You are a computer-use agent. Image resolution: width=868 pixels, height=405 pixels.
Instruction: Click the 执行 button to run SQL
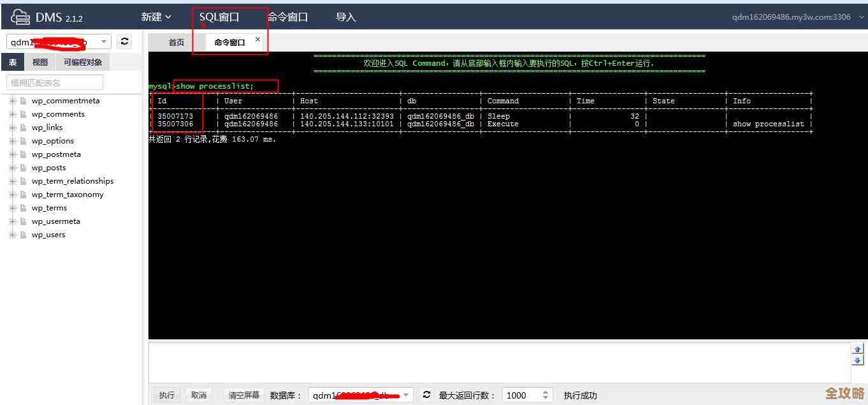click(166, 394)
